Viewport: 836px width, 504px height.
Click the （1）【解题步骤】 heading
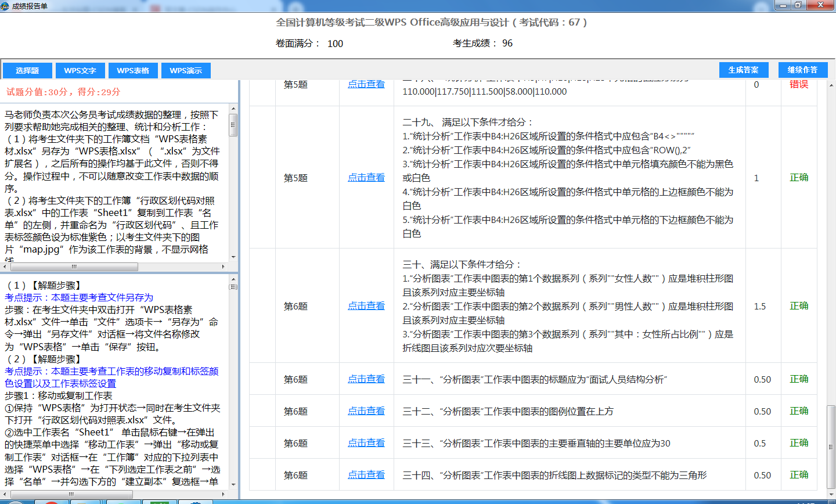click(x=44, y=285)
